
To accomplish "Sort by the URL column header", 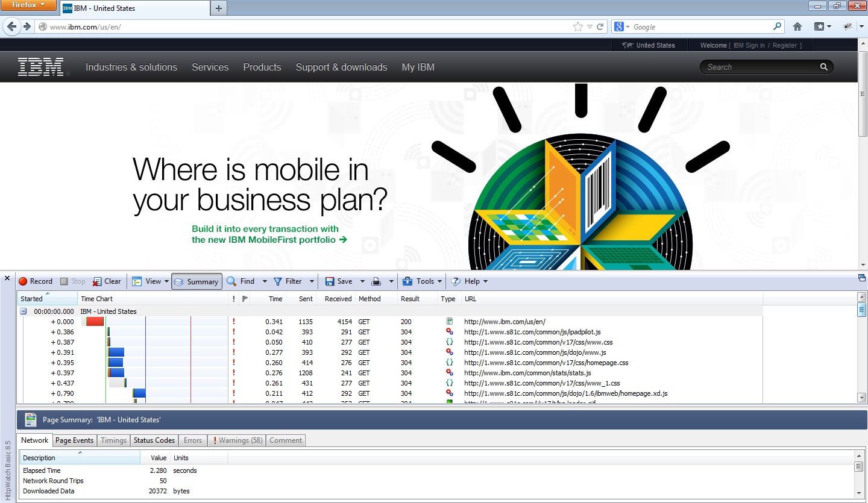I will [612, 299].
